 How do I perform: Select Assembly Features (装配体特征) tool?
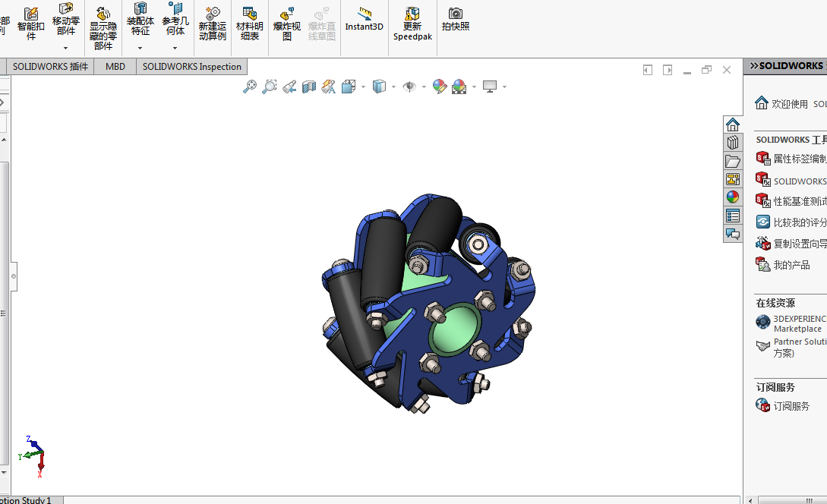pyautogui.click(x=140, y=19)
